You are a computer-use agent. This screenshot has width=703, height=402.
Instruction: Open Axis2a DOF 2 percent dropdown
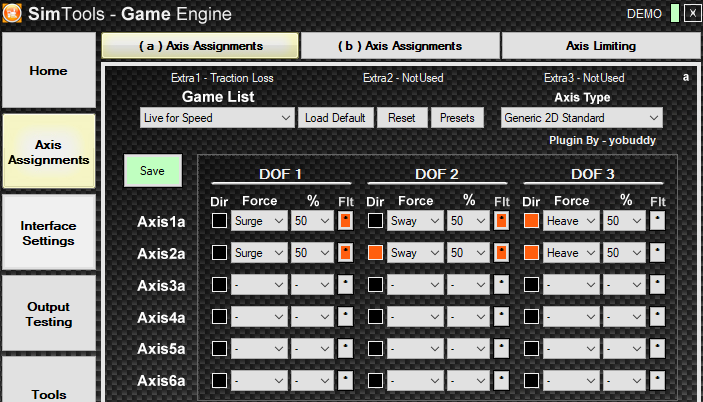468,253
